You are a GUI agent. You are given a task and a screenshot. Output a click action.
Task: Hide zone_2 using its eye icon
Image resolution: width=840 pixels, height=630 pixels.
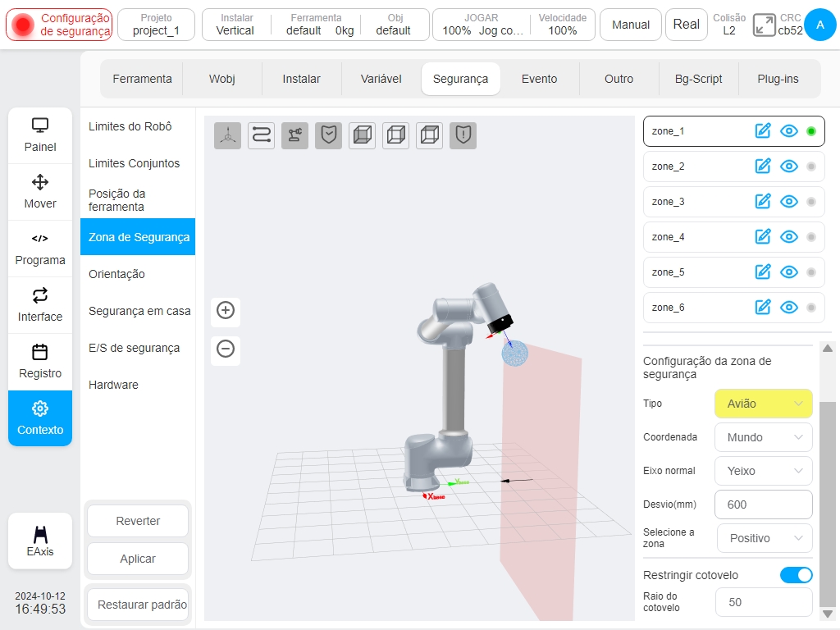tap(789, 166)
